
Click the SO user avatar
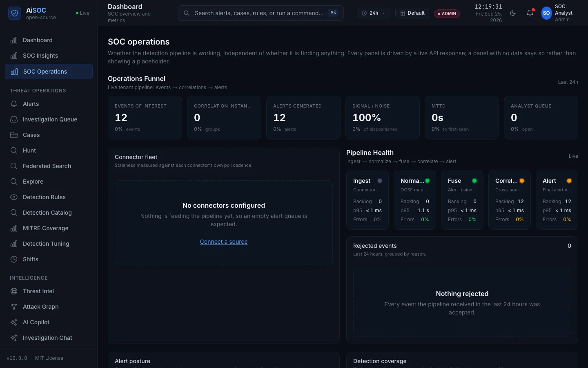coord(546,13)
